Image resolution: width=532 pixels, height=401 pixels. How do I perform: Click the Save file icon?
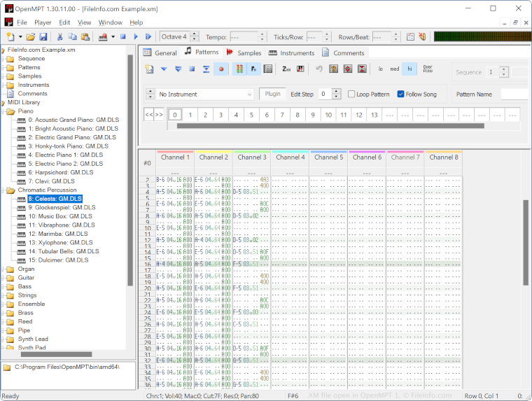(43, 36)
